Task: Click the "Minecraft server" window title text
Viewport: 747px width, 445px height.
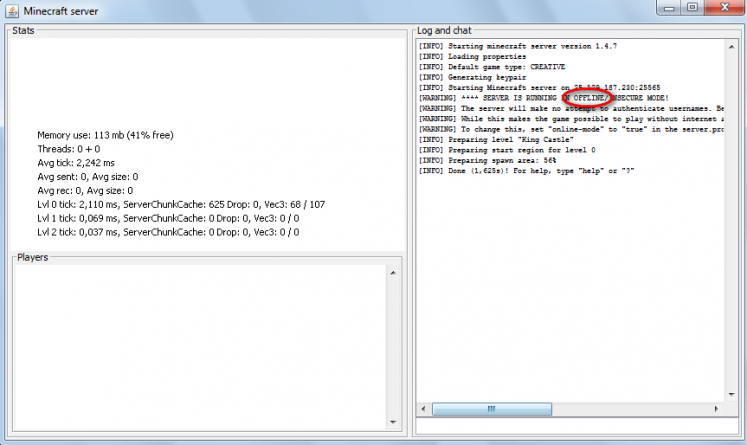Action: [61, 11]
